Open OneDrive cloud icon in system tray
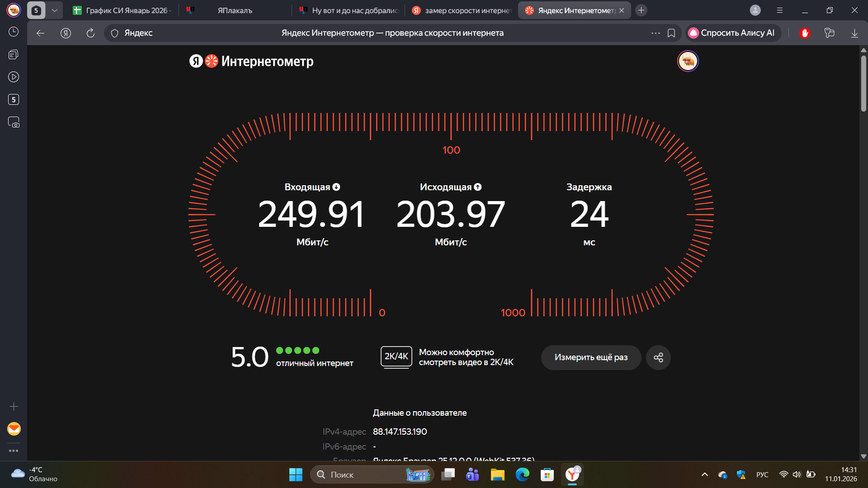868x488 pixels. (x=722, y=474)
